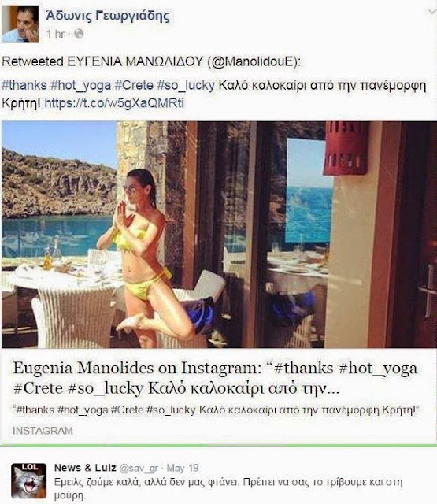Click the Retweeted ΕΥΓΕΝΙΑ ΜΑΝΩΛΙΔΟΥ line
437x504 pixels.
[x=151, y=61]
